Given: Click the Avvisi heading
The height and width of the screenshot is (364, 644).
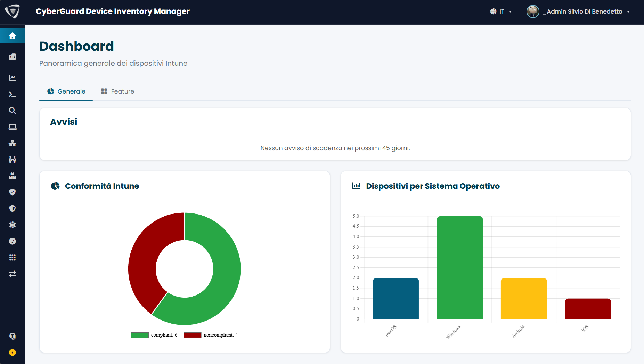Looking at the screenshot, I should click(x=64, y=122).
